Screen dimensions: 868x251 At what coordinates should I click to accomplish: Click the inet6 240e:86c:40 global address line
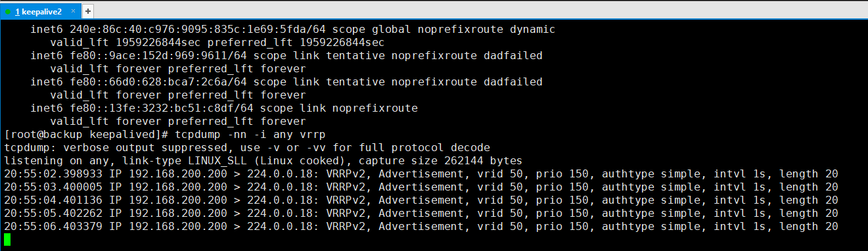point(293,29)
